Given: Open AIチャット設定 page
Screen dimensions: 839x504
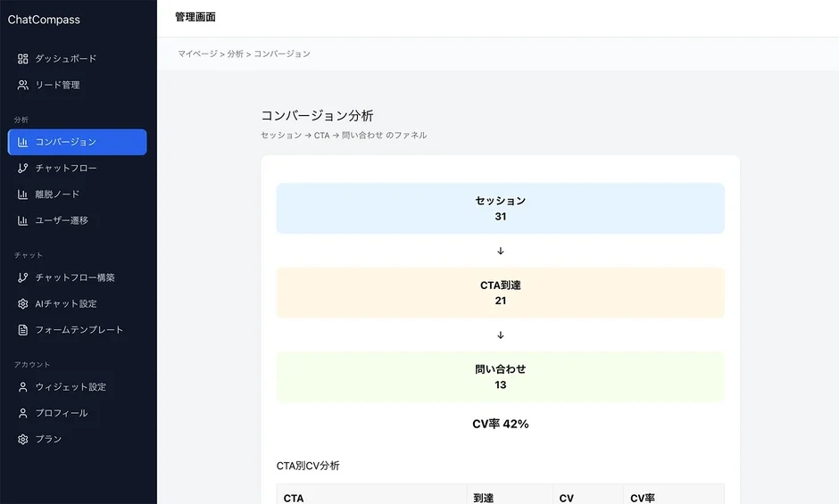Looking at the screenshot, I should (x=77, y=304).
